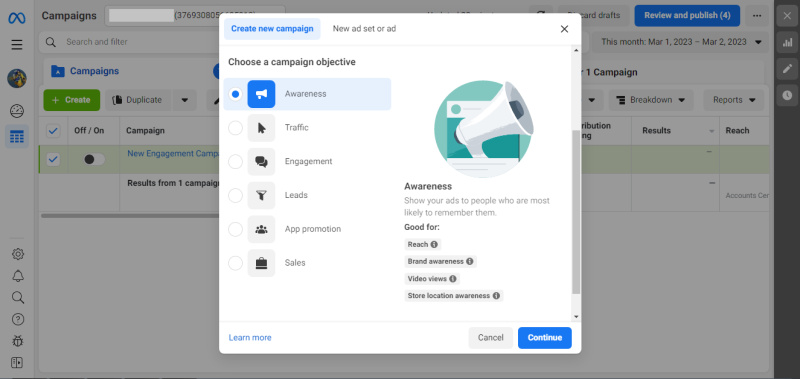The height and width of the screenshot is (379, 800).
Task: Open the New Engagement Campaign link
Action: point(173,154)
